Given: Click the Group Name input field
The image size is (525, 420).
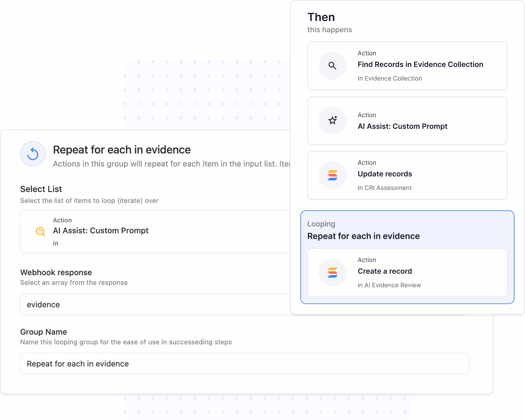Looking at the screenshot, I should (244, 364).
